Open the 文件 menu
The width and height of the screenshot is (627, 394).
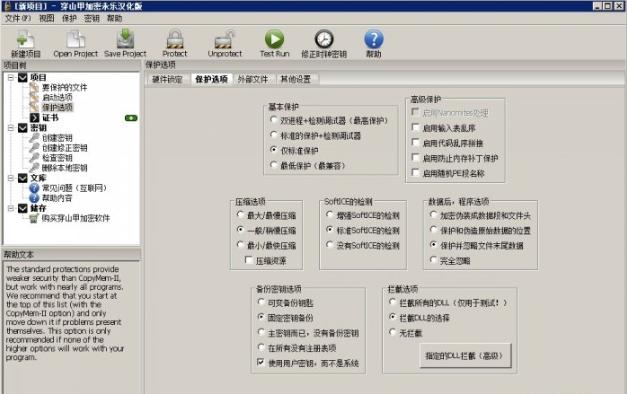(x=18, y=18)
